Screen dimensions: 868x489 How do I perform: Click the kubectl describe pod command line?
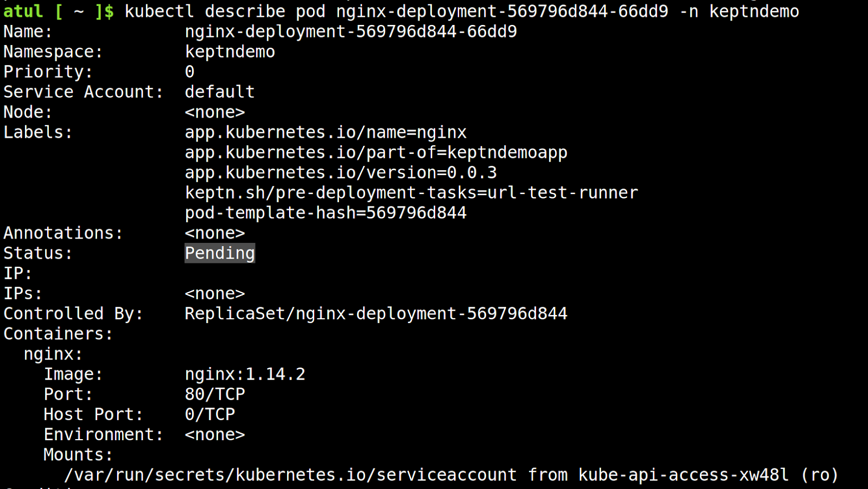point(462,11)
